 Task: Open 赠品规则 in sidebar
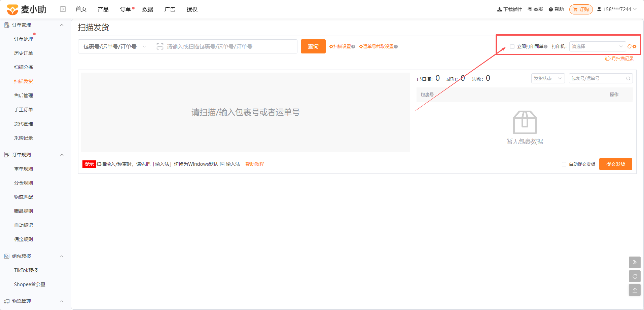24,211
